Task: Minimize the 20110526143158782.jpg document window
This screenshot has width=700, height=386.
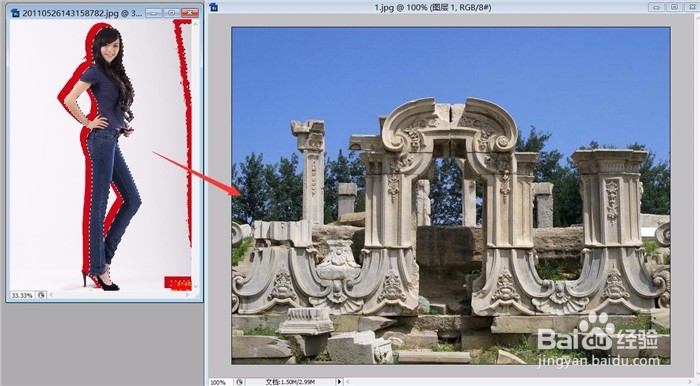Action: [x=154, y=13]
